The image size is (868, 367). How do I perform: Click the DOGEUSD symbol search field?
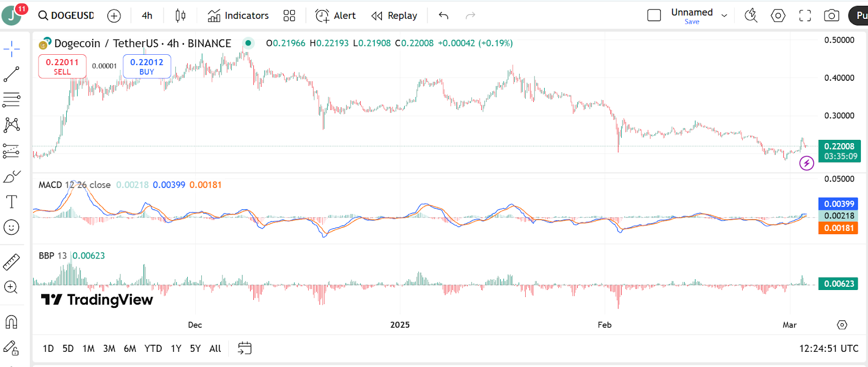(x=66, y=16)
